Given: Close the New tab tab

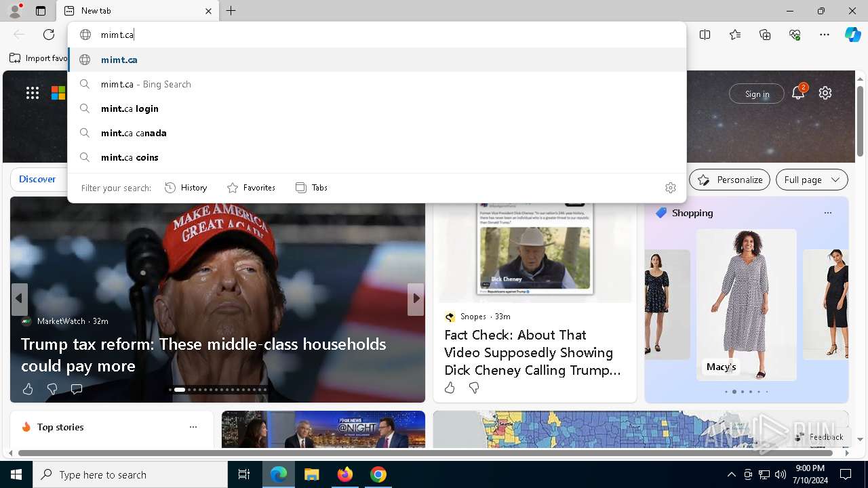Looking at the screenshot, I should (208, 11).
